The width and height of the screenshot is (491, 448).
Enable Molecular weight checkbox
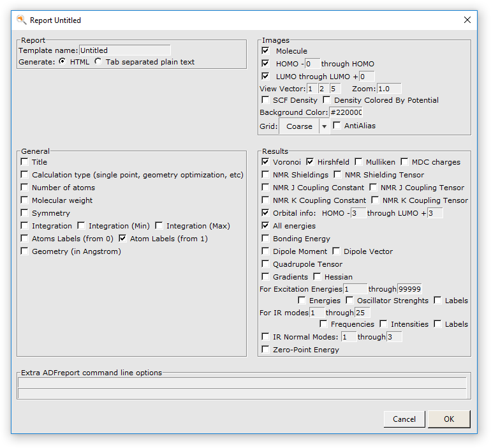pos(24,200)
